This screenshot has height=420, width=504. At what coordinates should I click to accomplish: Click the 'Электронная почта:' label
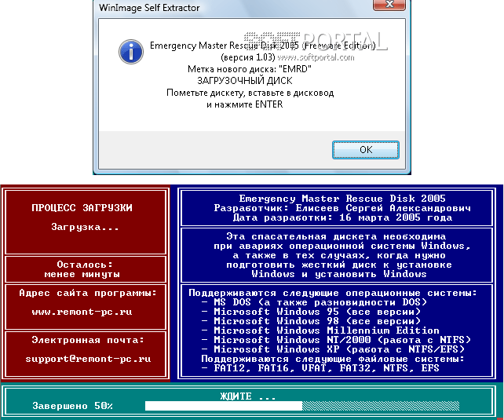pos(88,340)
